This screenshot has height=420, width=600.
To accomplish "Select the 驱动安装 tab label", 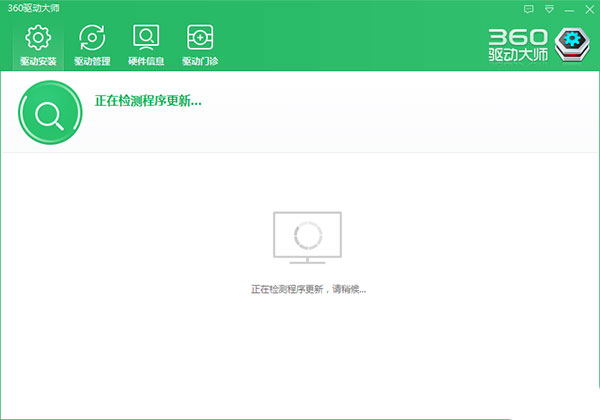I will pos(38,61).
